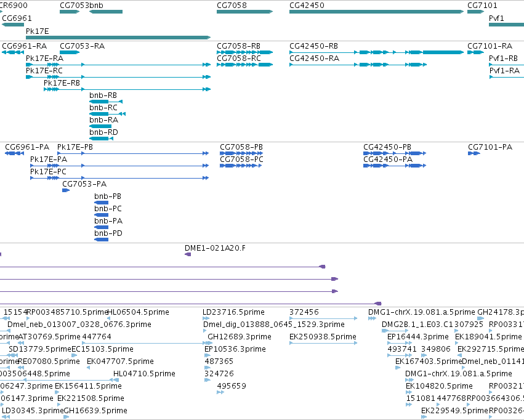Screen dimensions: 524x420
Task: Select EST EK104820.5prime
Action: 439,386
